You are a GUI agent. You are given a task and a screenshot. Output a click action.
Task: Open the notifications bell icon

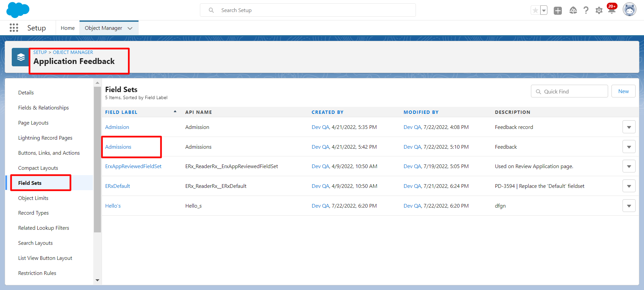point(611,10)
